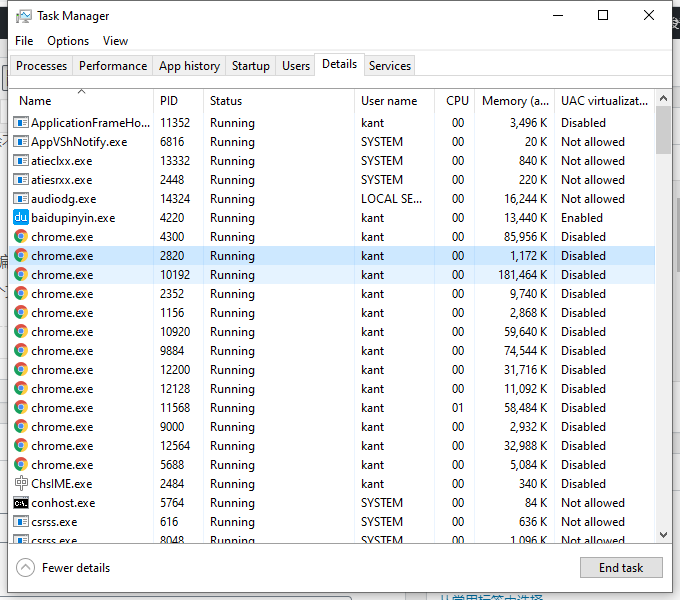Click memory value 181,464 K

(523, 275)
